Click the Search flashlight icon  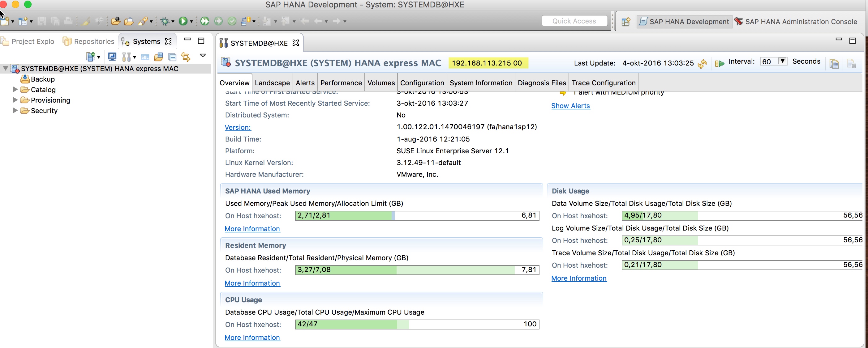tap(143, 21)
